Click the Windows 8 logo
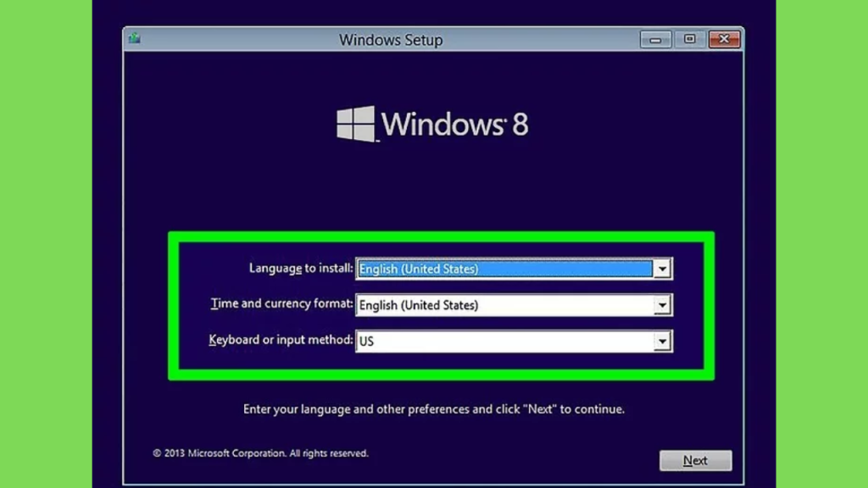The height and width of the screenshot is (488, 868). coord(432,124)
